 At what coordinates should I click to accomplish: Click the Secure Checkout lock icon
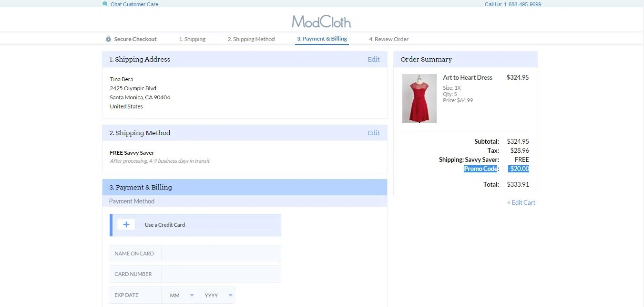click(x=108, y=39)
